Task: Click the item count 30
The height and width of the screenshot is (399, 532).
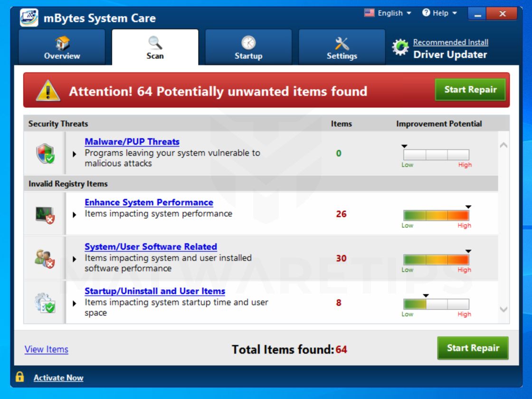Action: [341, 258]
